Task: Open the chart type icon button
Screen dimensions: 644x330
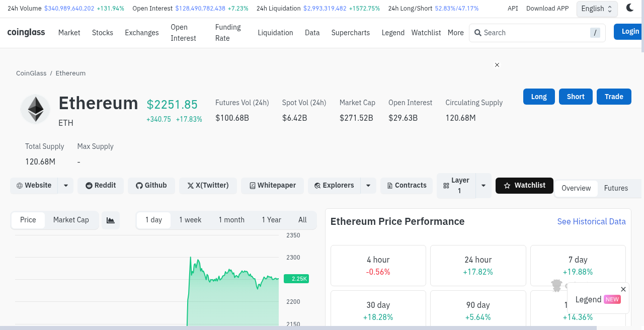Action: click(x=111, y=220)
